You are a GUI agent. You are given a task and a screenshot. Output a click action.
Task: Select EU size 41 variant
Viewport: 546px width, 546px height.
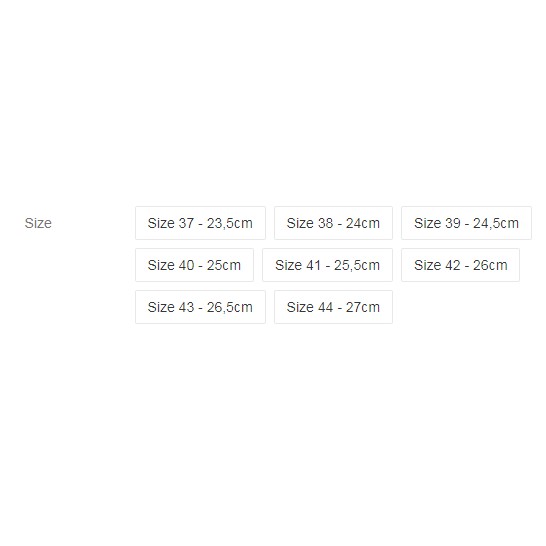(x=327, y=265)
